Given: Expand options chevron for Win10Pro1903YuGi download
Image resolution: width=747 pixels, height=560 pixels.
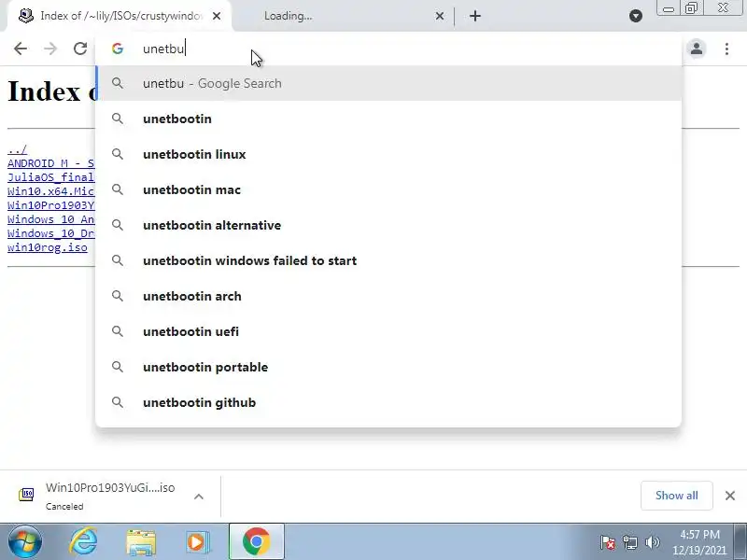Looking at the screenshot, I should tap(199, 497).
